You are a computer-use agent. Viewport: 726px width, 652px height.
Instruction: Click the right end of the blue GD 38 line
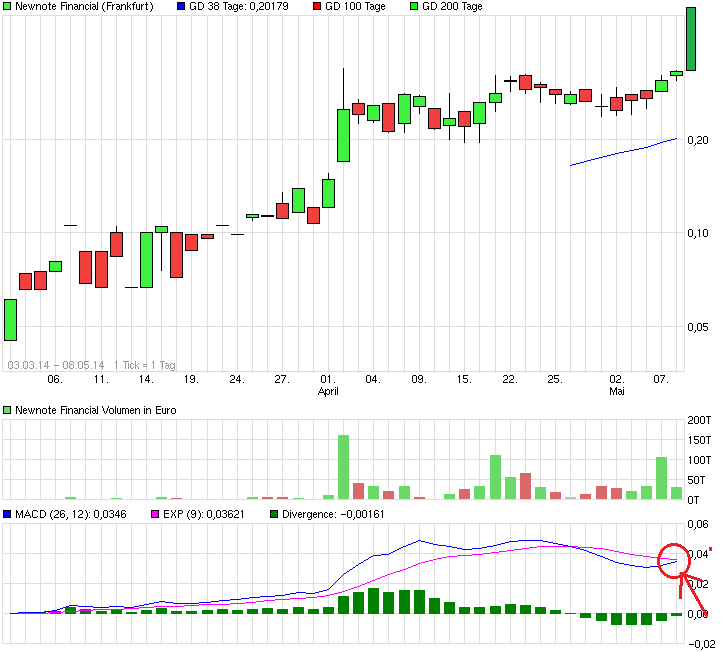[x=676, y=138]
